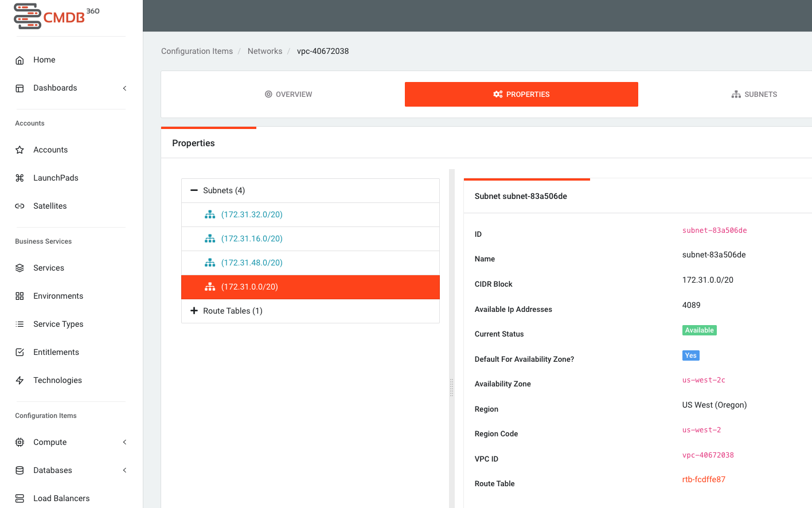This screenshot has height=508, width=812.
Task: Click the Dashboards layout icon
Action: 19,88
